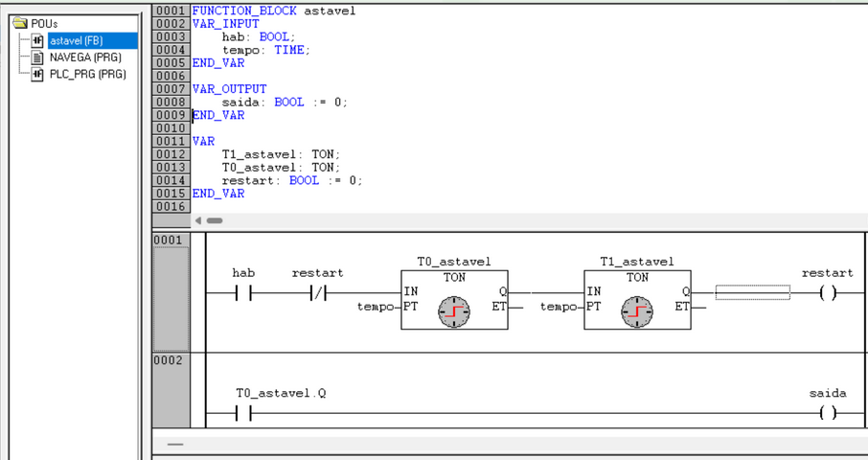868x460 pixels.
Task: Click the ET output of T0_astavel
Action: point(499,307)
